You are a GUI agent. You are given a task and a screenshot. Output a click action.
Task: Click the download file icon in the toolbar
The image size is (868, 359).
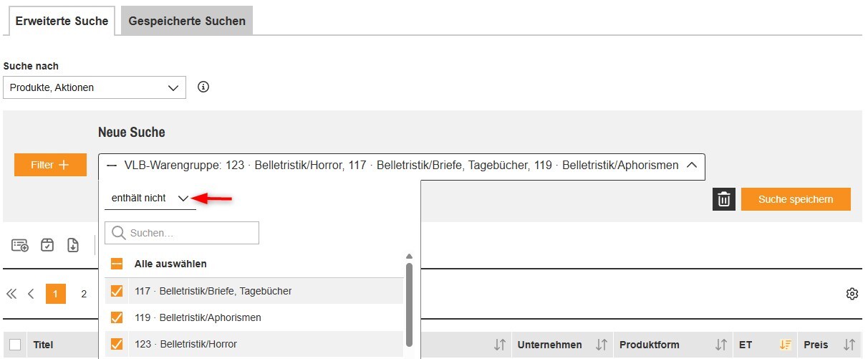73,245
